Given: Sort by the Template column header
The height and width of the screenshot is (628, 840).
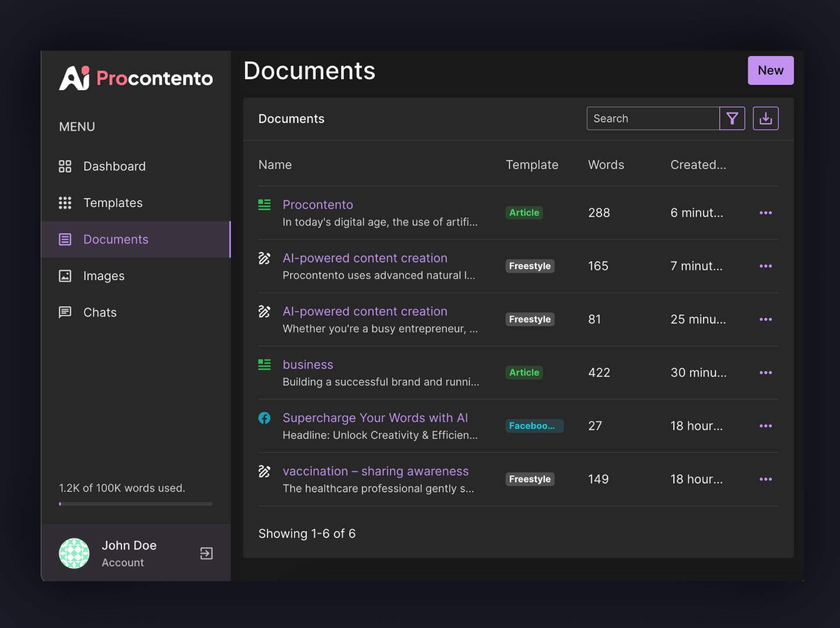Looking at the screenshot, I should click(532, 165).
